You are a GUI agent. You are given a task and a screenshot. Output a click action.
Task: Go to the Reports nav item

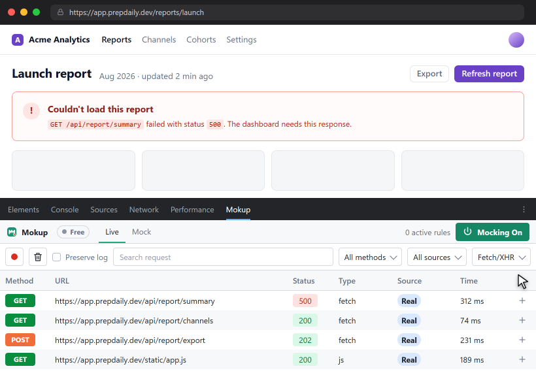pos(116,40)
